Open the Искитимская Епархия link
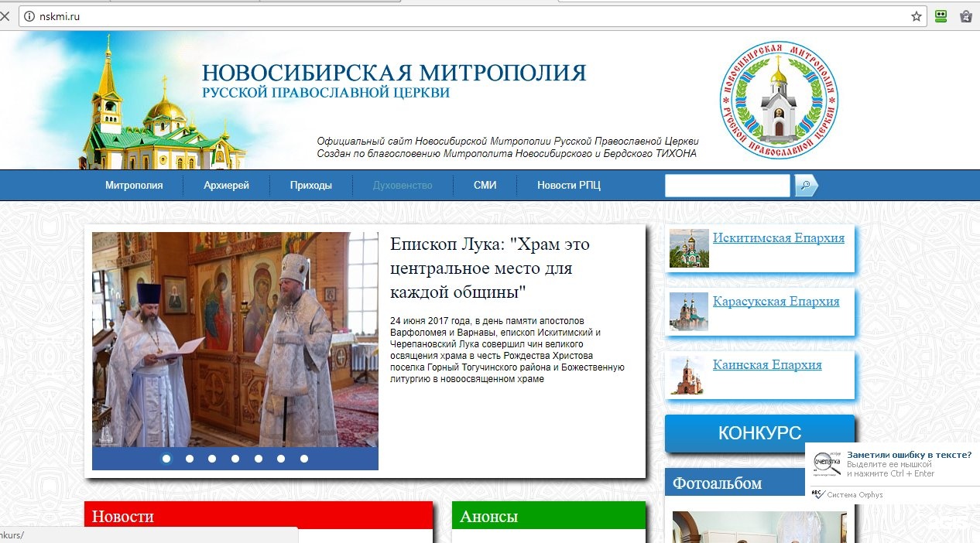The height and width of the screenshot is (543, 980). point(778,238)
